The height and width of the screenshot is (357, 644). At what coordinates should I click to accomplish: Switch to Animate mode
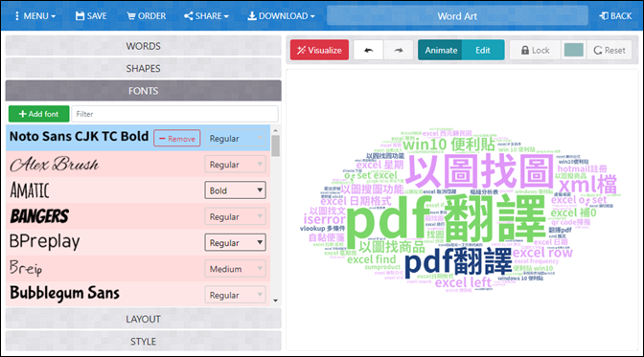point(441,50)
